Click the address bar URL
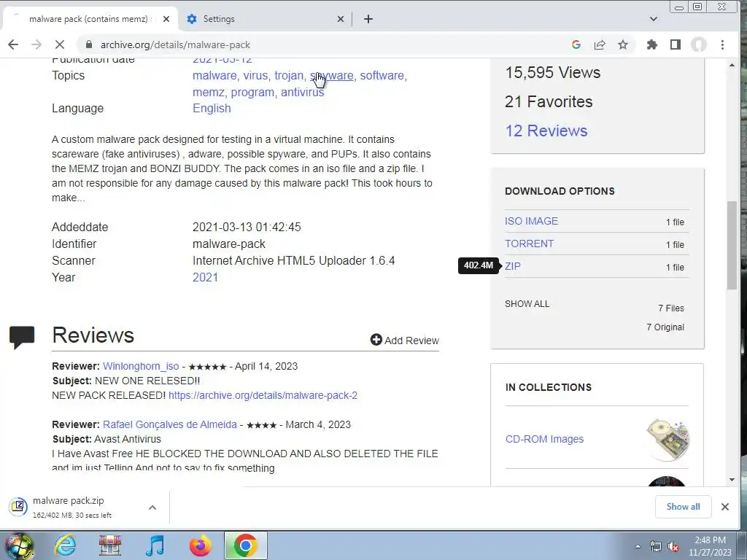 pyautogui.click(x=175, y=44)
